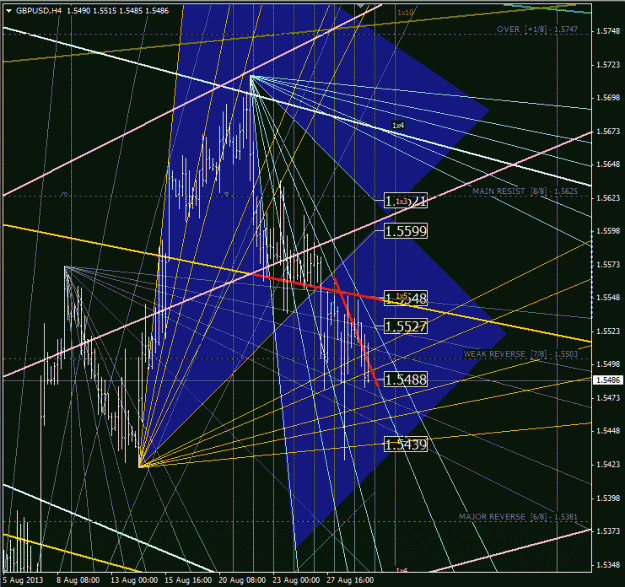Click the 1.5527 price label box

[406, 326]
